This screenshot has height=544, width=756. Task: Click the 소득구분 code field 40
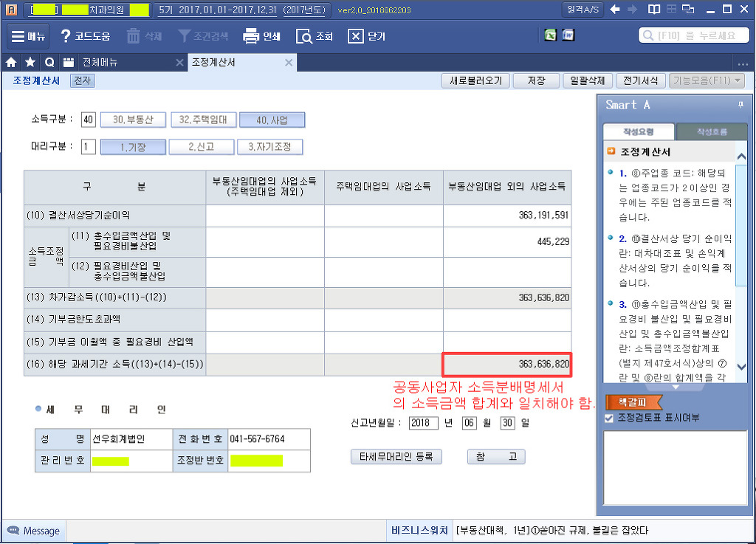89,120
